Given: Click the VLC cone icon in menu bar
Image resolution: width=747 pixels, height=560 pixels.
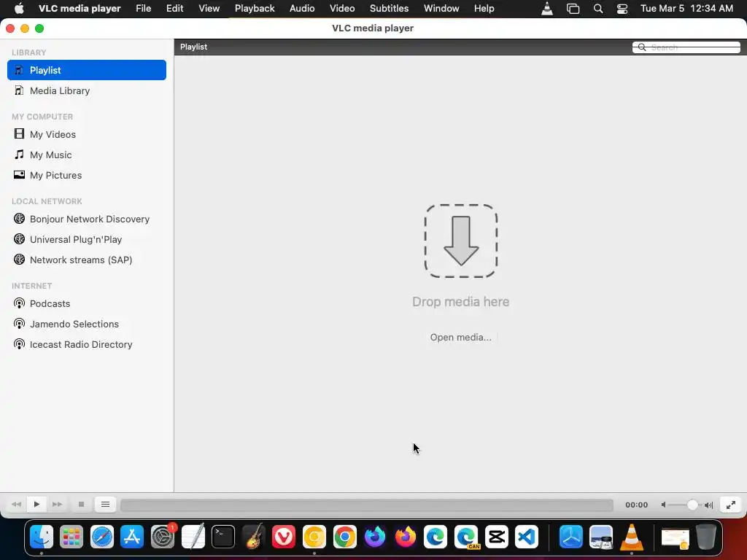Looking at the screenshot, I should pyautogui.click(x=547, y=9).
